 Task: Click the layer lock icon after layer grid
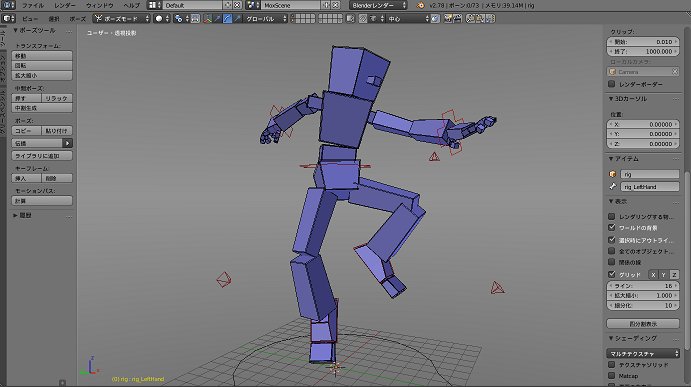click(350, 19)
